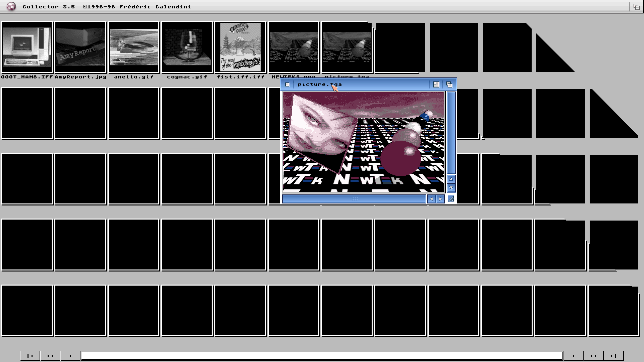Click the > next page button
This screenshot has height=362, width=644.
pos(574,356)
